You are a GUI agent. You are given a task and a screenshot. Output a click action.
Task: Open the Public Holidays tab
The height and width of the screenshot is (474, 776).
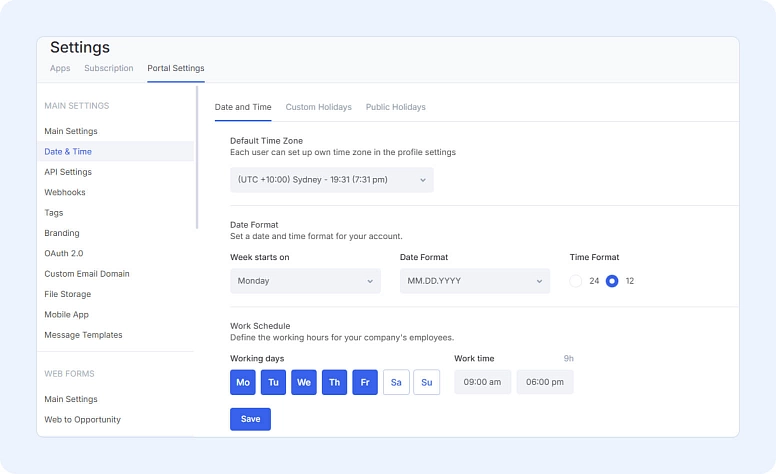tap(395, 107)
